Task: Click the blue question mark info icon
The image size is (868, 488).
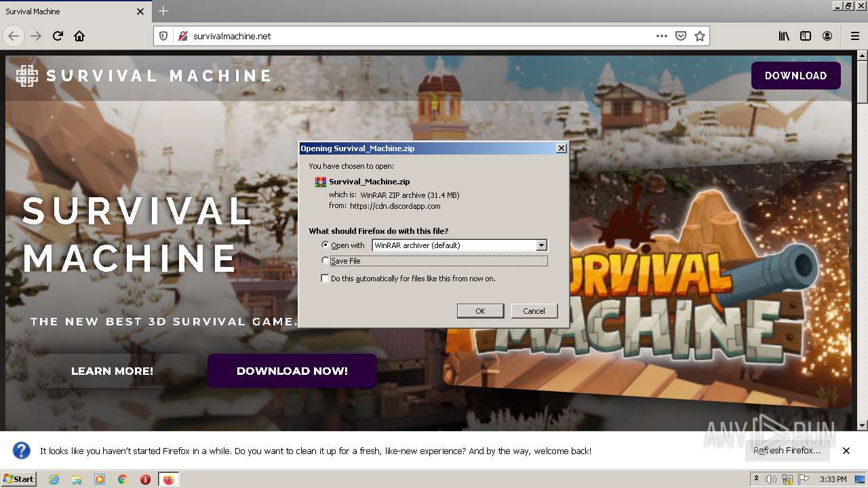Action: 22,451
